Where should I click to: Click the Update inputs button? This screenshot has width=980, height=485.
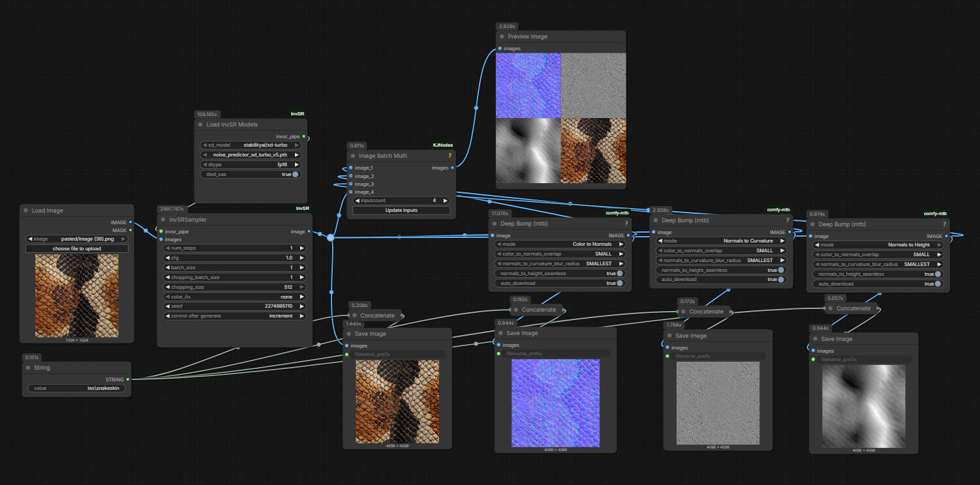click(401, 211)
